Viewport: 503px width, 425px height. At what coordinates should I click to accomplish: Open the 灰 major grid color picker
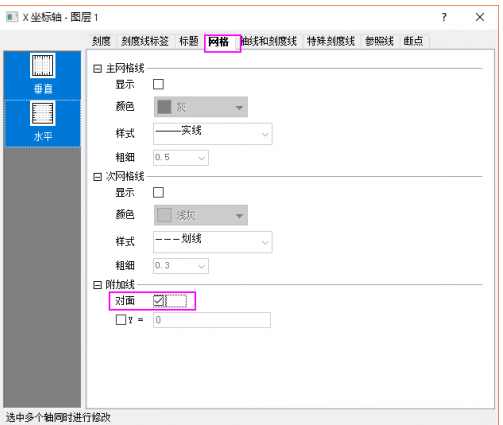[x=201, y=107]
